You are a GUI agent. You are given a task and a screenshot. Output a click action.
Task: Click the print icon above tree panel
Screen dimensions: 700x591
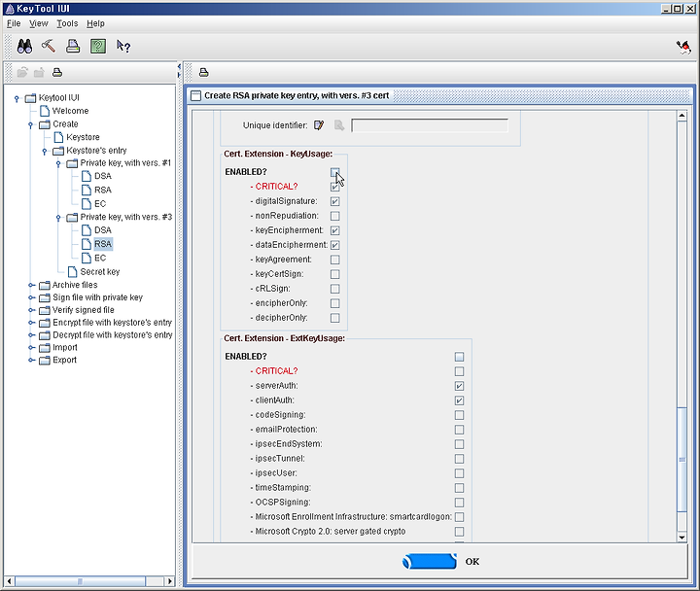click(x=57, y=72)
